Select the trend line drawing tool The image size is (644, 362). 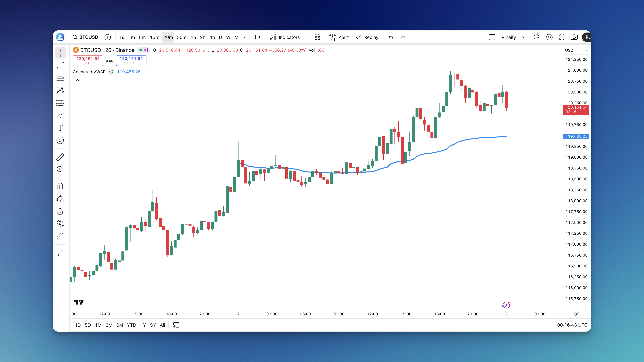coord(60,66)
